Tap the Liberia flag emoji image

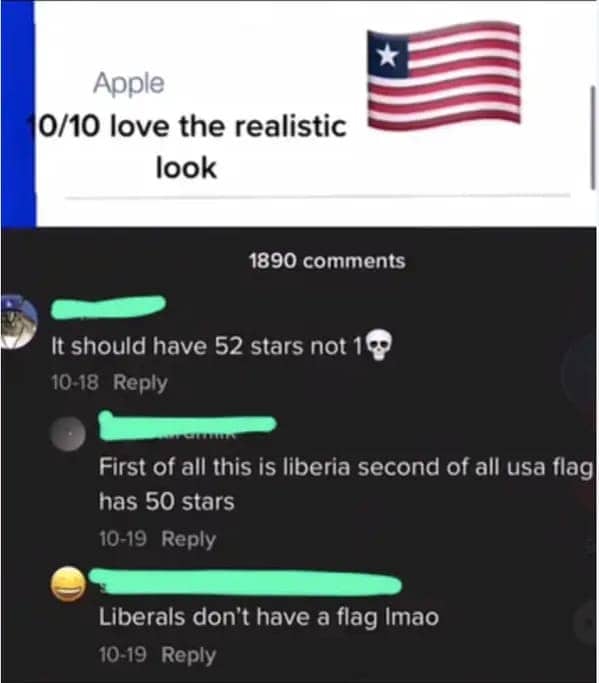coord(443,76)
